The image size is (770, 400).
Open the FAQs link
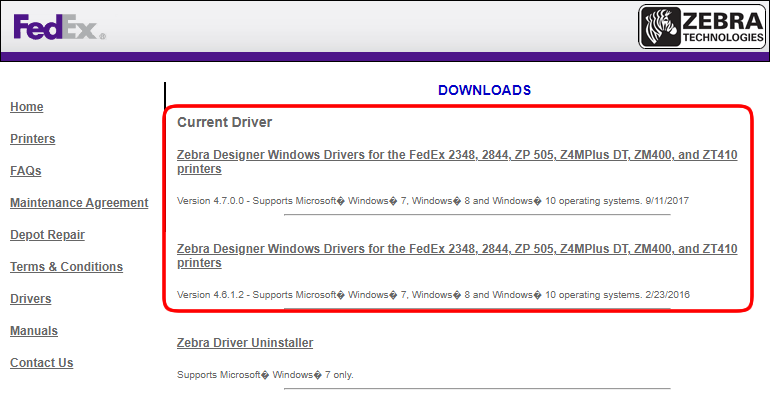(26, 171)
